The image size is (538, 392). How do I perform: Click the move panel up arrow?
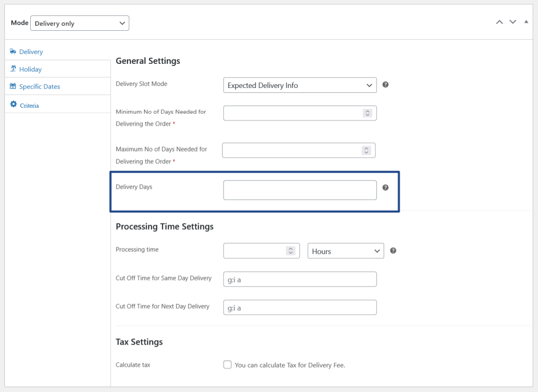click(x=499, y=22)
